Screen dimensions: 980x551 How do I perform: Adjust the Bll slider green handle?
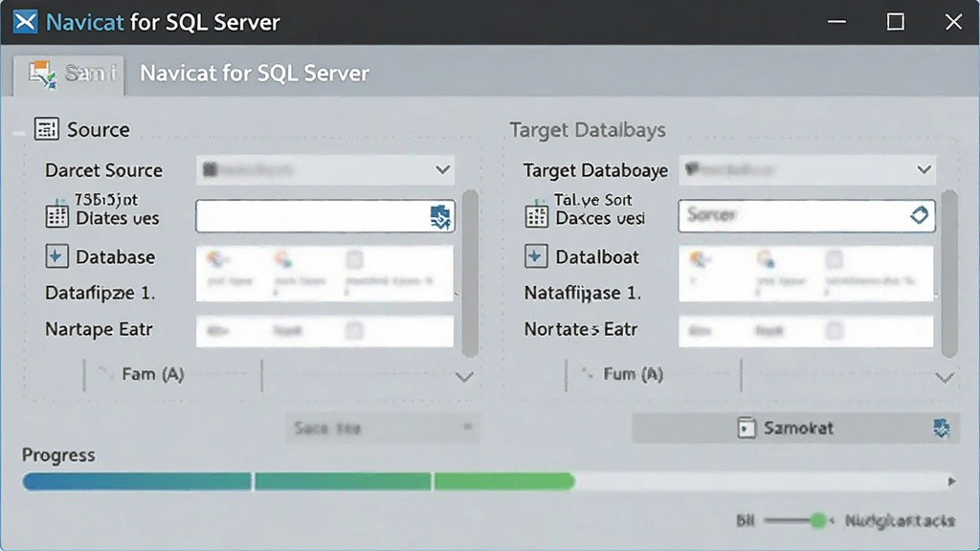(x=817, y=520)
